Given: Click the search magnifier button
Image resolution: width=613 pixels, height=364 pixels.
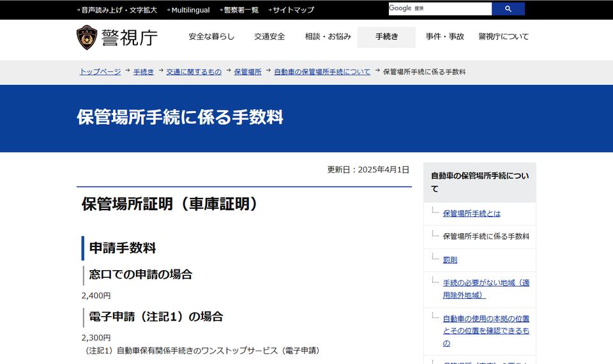Looking at the screenshot, I should [x=508, y=8].
